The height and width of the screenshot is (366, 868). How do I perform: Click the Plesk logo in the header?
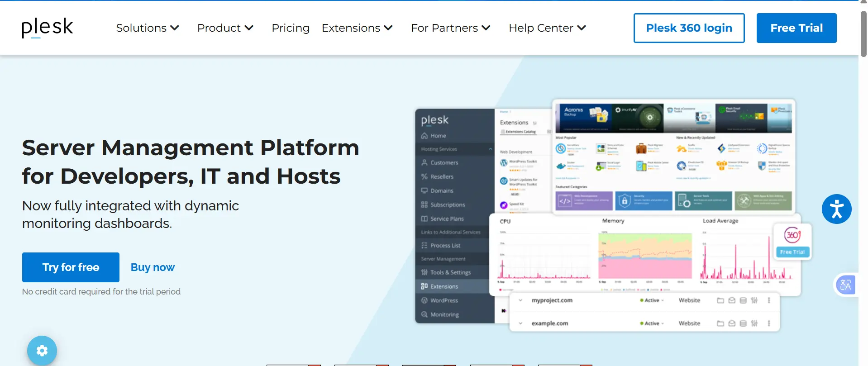(x=47, y=28)
